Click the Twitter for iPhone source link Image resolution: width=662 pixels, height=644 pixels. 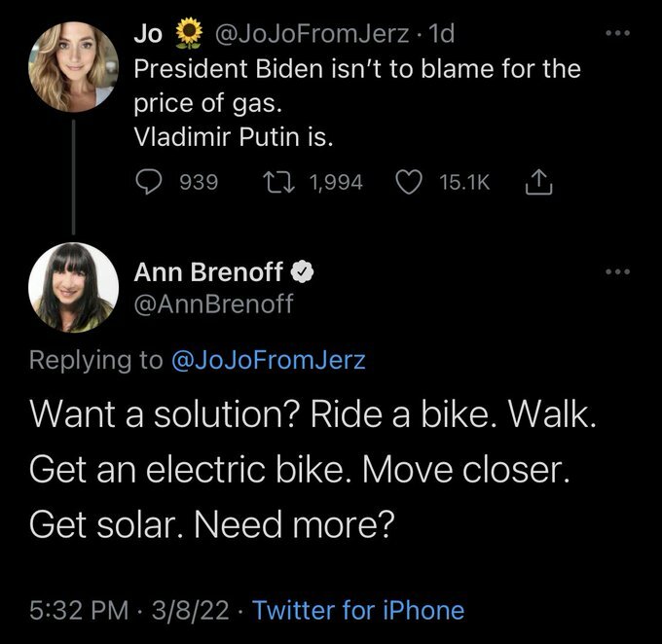358,610
